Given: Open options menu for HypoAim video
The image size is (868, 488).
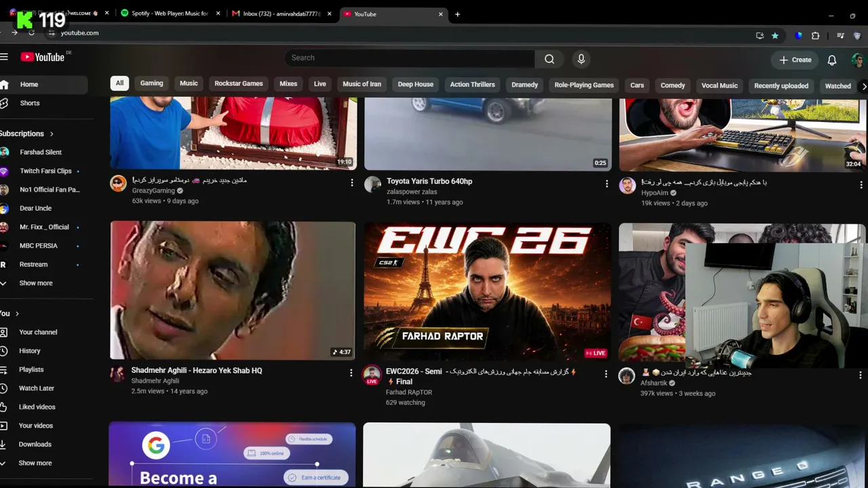Looking at the screenshot, I should coord(861,184).
